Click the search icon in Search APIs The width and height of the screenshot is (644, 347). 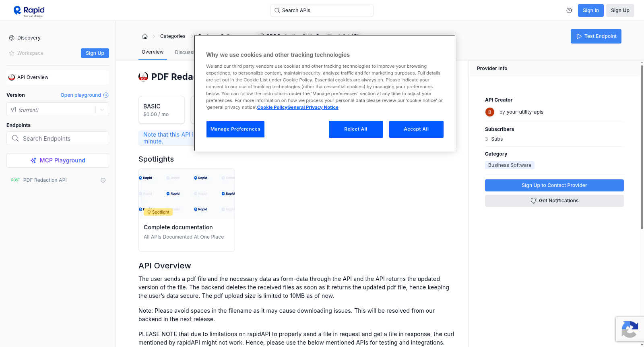[x=277, y=10]
